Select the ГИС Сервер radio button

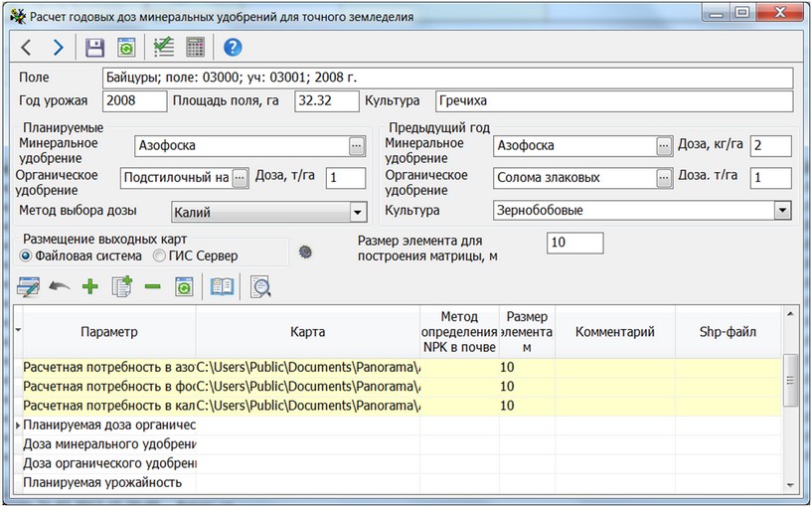point(159,255)
